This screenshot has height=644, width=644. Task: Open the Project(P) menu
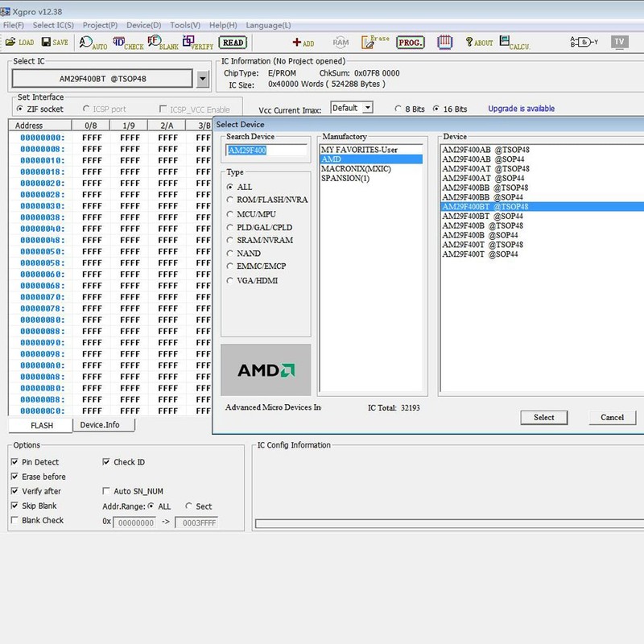100,25
